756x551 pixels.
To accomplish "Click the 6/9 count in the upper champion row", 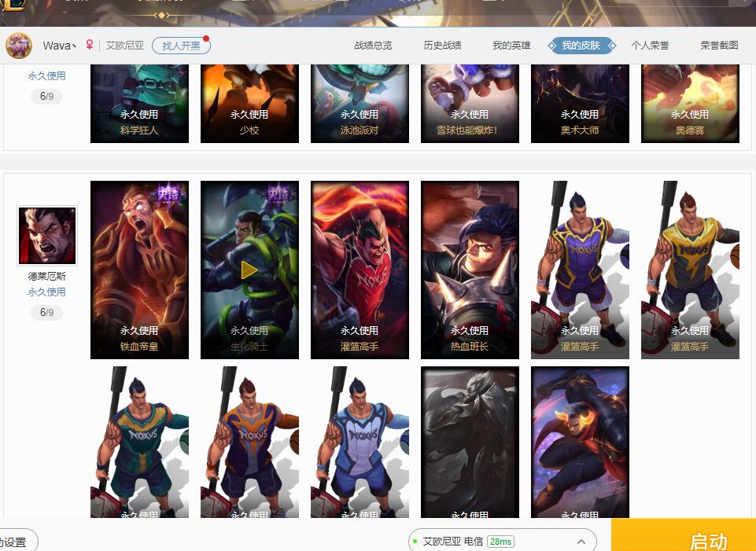I will [46, 96].
